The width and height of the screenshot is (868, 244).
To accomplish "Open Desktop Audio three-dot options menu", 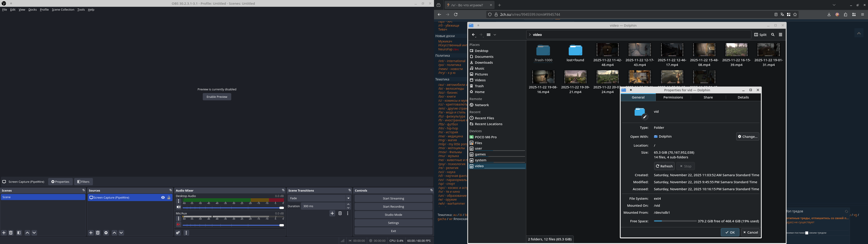I will (x=179, y=201).
